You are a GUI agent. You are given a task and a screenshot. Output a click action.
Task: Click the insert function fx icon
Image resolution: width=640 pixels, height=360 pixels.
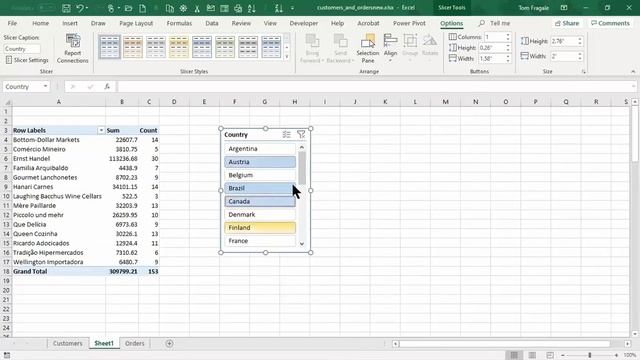[x=107, y=87]
